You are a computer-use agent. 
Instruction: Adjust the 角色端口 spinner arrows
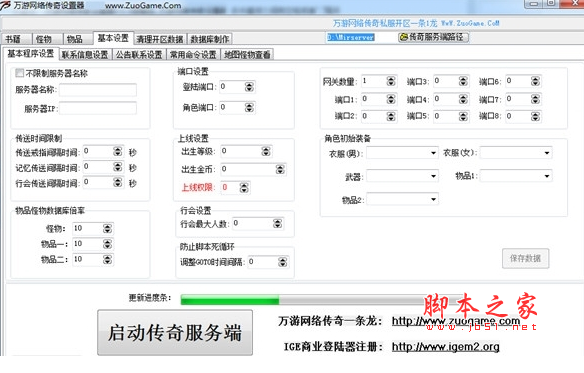click(249, 108)
